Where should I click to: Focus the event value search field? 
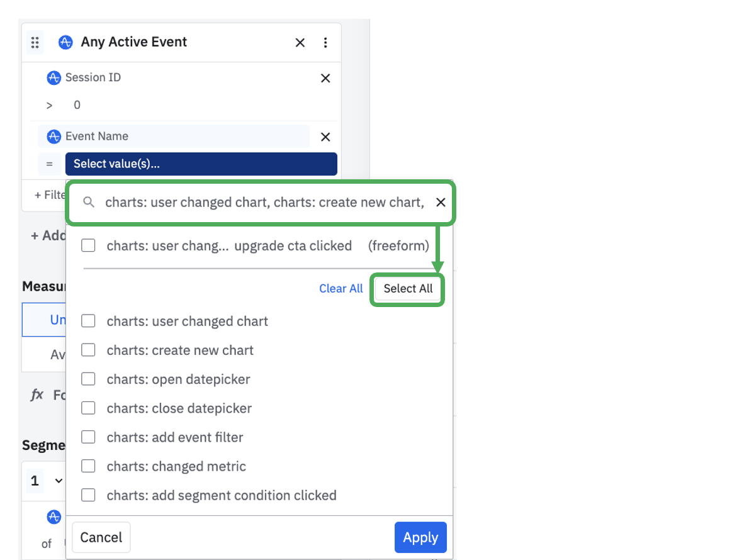[264, 202]
